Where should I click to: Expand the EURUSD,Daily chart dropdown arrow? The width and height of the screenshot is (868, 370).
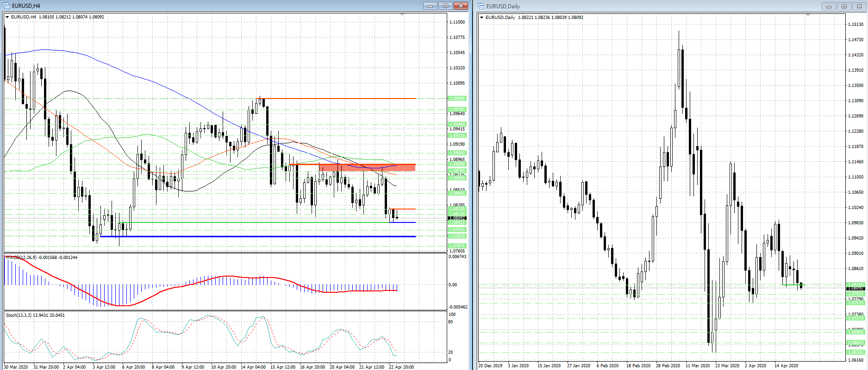point(482,18)
